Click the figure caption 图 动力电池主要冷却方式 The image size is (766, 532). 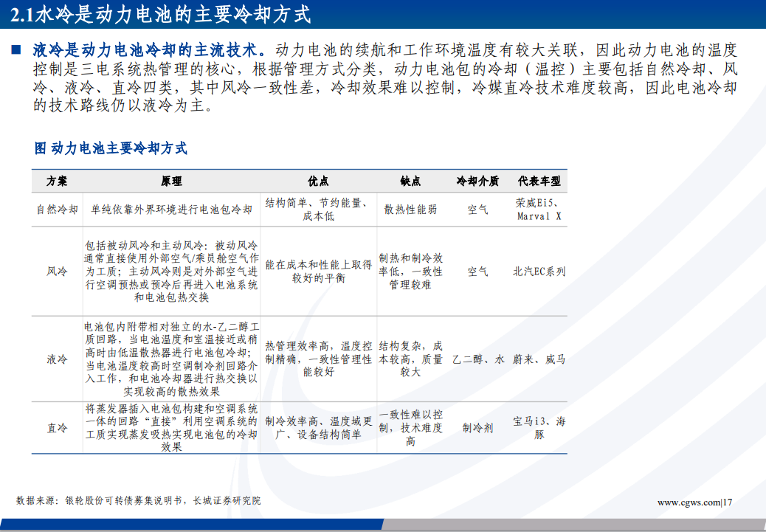pos(111,148)
